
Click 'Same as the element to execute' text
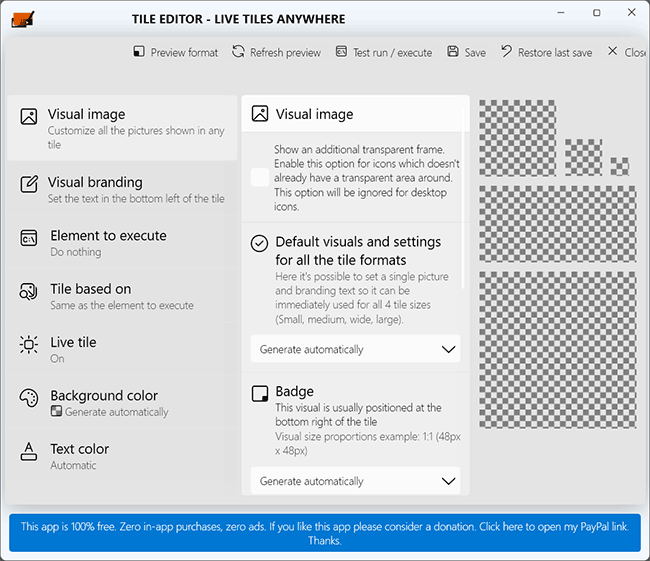click(122, 305)
